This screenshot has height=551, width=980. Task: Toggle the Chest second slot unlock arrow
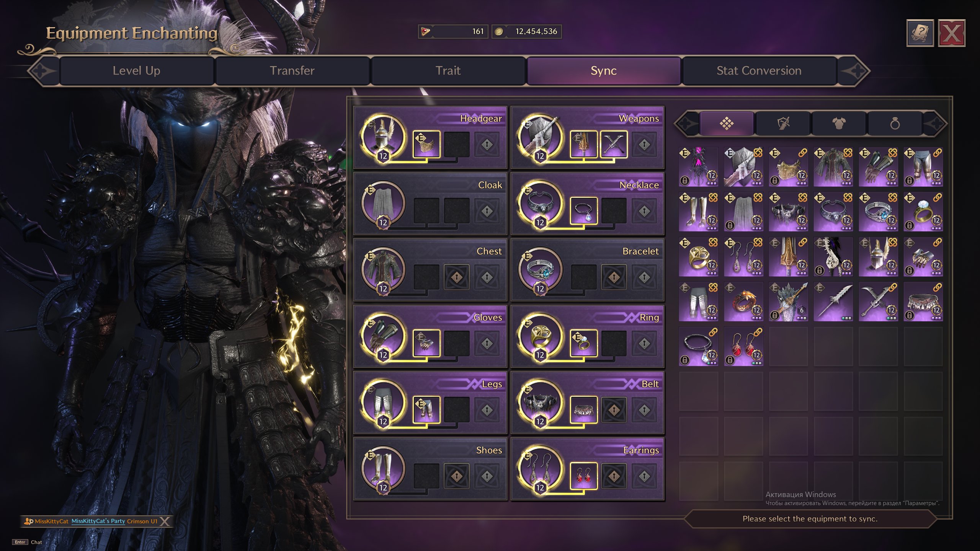tap(457, 277)
